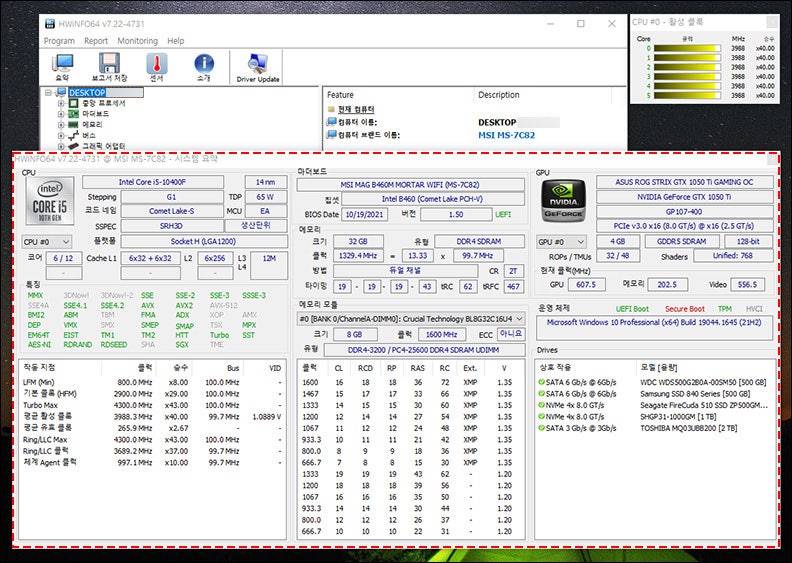
Task: Click the Save Report floppy disk icon
Action: pos(109,67)
